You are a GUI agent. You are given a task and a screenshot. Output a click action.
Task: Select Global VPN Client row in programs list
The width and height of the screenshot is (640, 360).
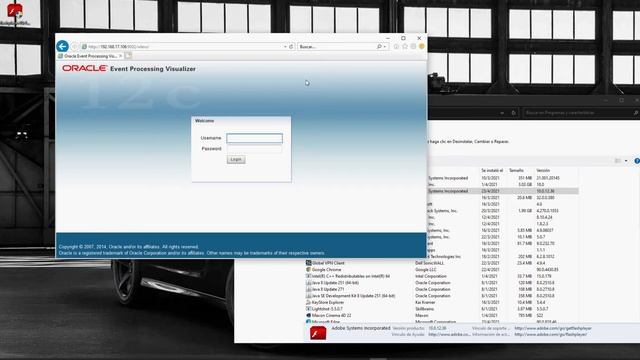pos(442,263)
